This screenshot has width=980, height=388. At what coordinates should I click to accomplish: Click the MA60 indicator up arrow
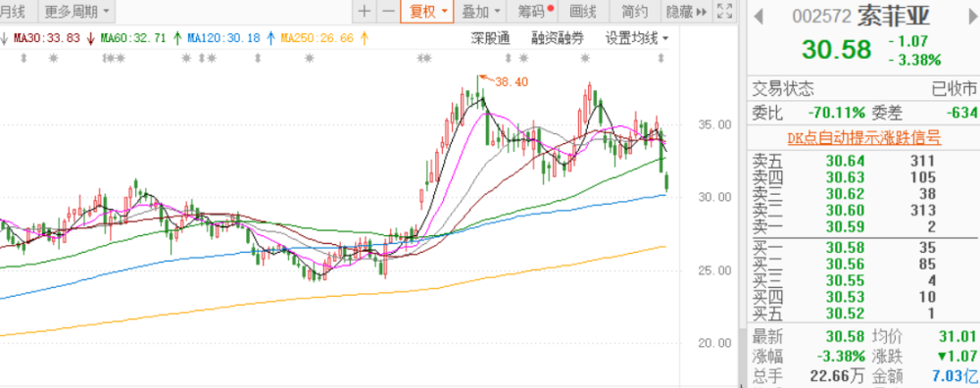(x=176, y=38)
